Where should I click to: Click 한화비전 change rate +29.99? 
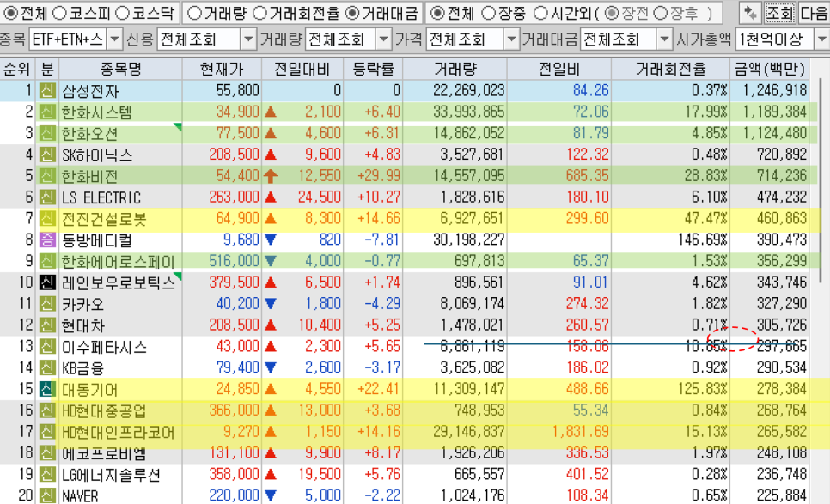(377, 175)
